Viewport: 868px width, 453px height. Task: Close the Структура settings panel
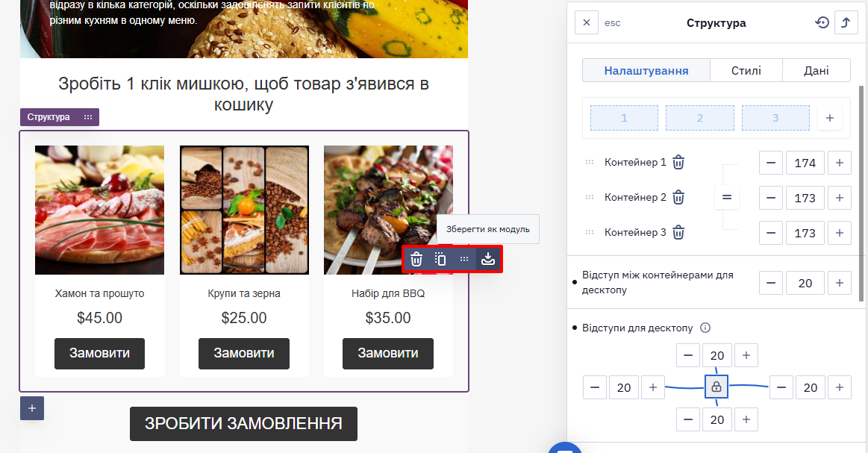coord(586,22)
